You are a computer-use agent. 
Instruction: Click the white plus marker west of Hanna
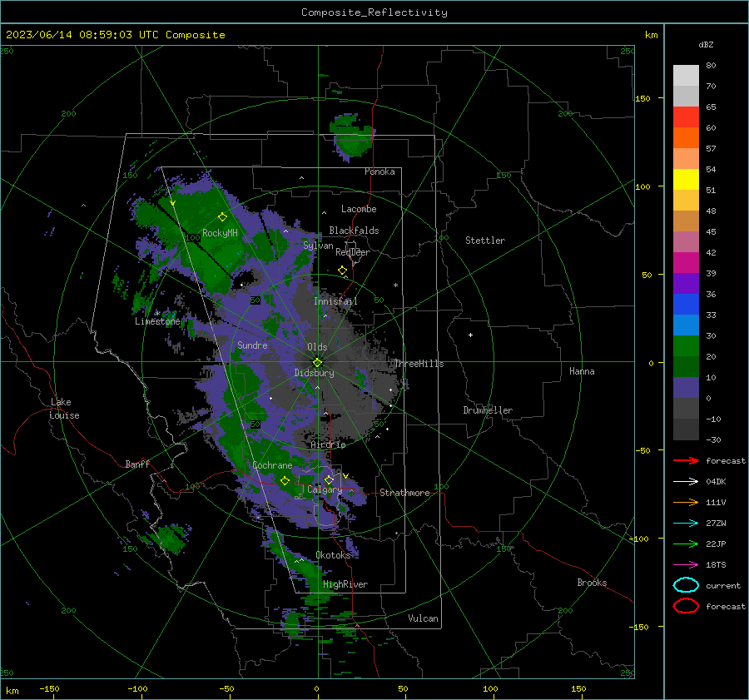pos(470,335)
